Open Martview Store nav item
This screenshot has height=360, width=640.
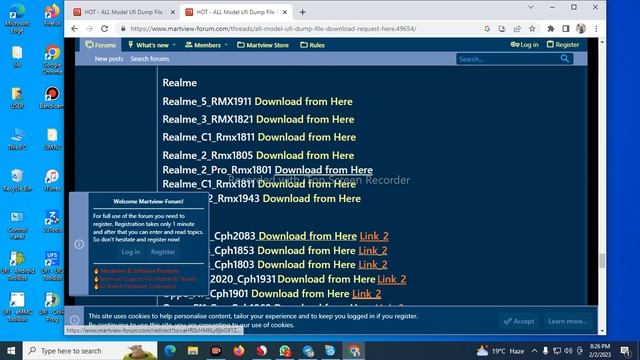(x=263, y=45)
